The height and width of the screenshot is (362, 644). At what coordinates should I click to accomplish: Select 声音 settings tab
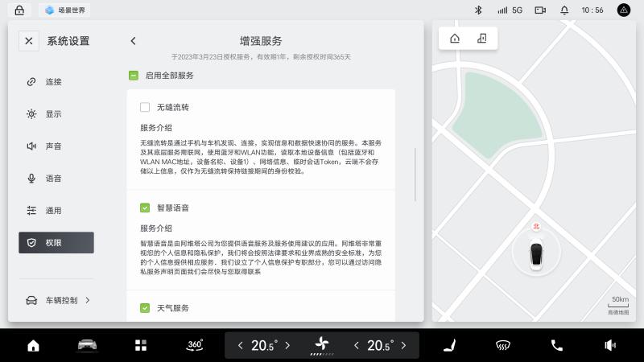(x=56, y=146)
